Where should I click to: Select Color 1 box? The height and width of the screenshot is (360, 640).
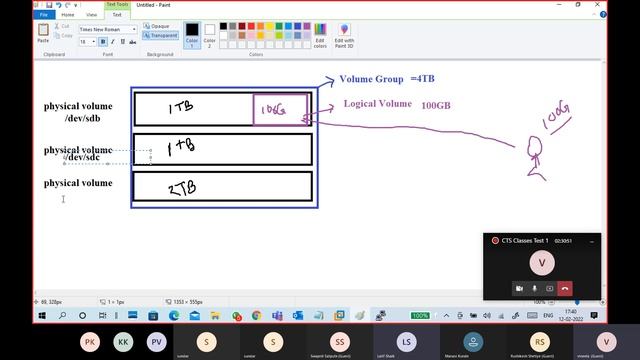(x=192, y=35)
